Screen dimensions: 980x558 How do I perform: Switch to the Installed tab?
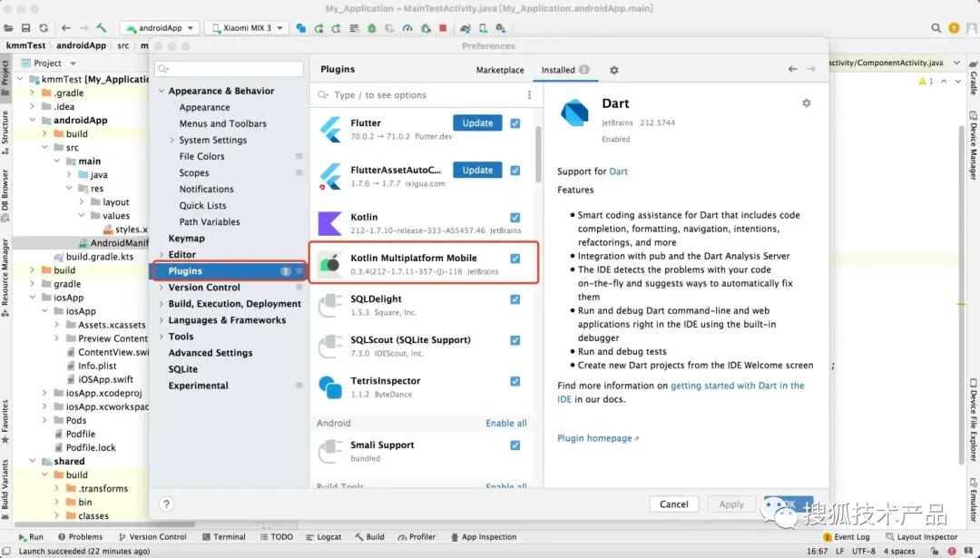point(565,70)
